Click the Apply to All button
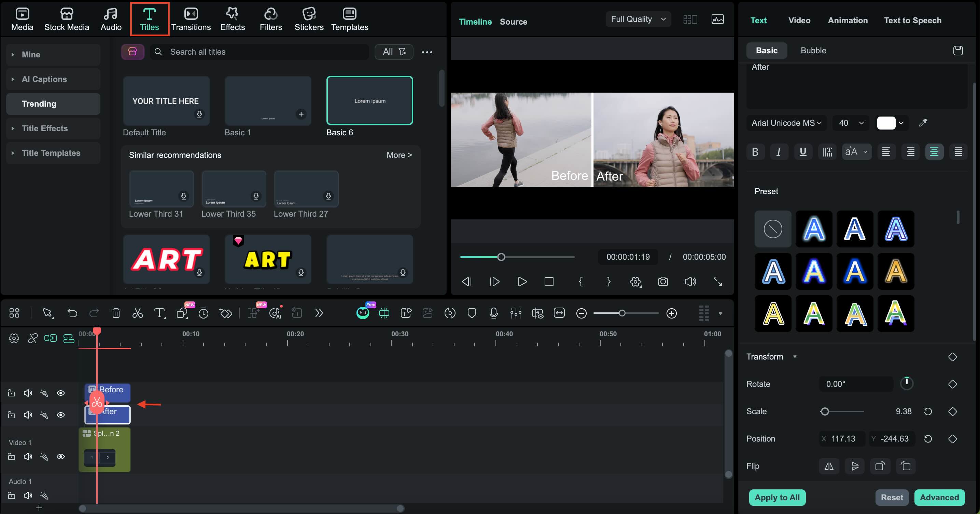 [x=777, y=497]
